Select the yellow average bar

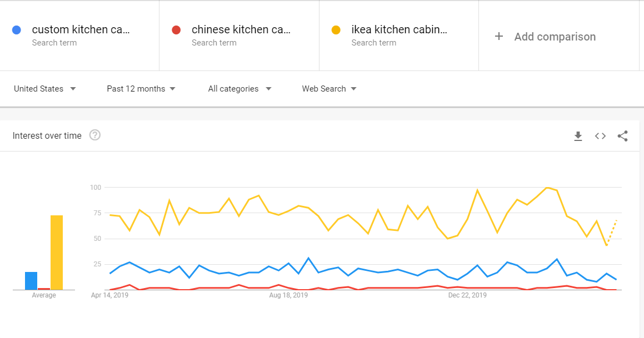pos(57,253)
